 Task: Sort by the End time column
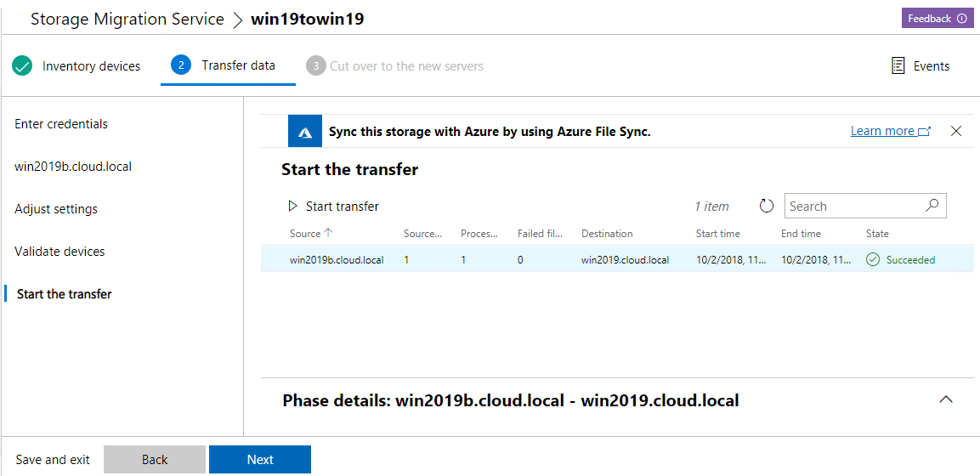point(801,234)
